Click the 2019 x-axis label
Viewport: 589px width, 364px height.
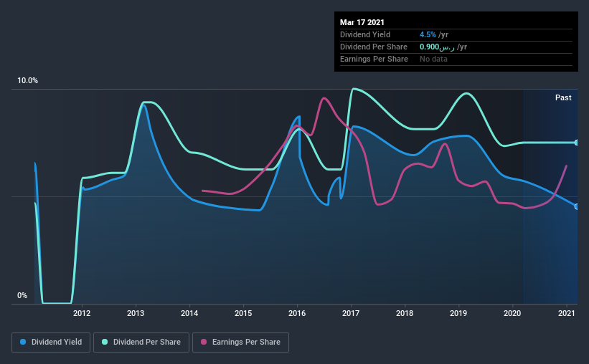(458, 313)
